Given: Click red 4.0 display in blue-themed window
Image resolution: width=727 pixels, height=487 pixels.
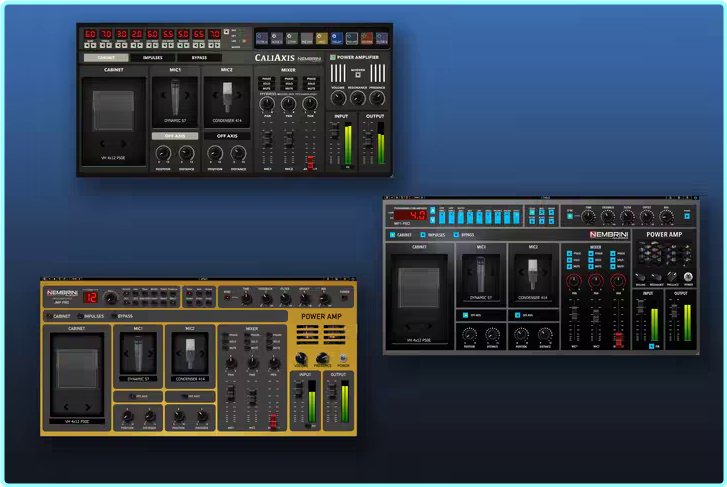Looking at the screenshot, I should tap(410, 215).
